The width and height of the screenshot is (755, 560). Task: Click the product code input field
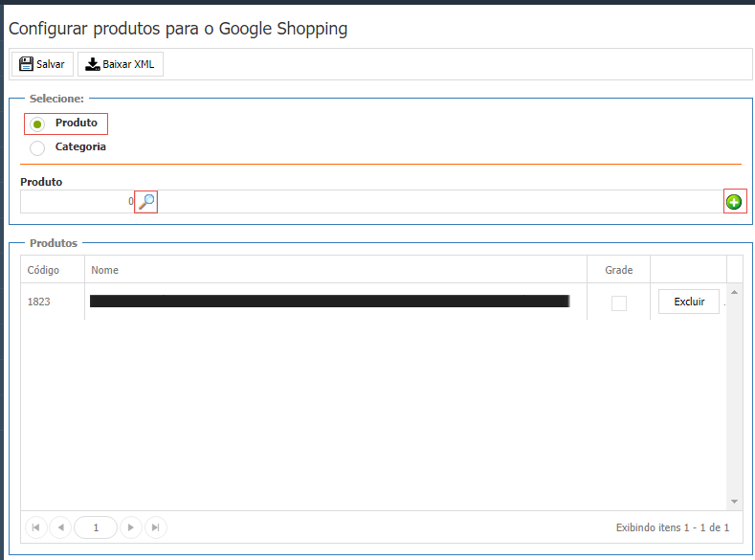pos(77,202)
